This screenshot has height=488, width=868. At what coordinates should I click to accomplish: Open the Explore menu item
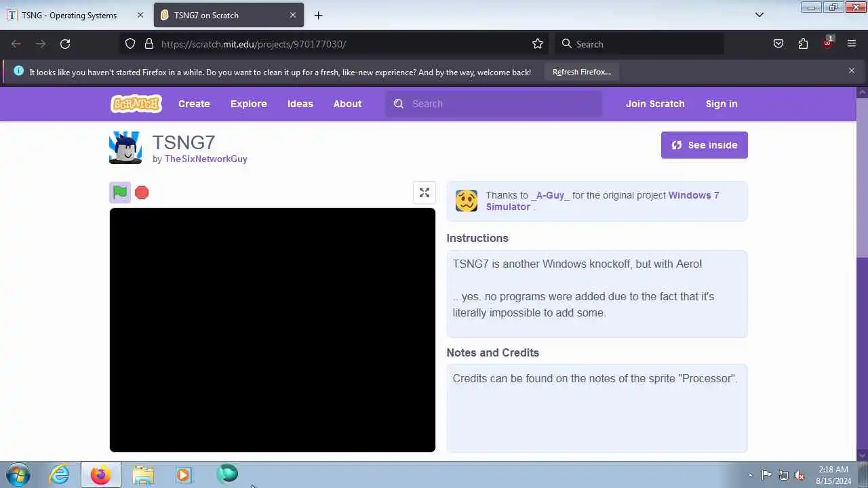pos(249,104)
